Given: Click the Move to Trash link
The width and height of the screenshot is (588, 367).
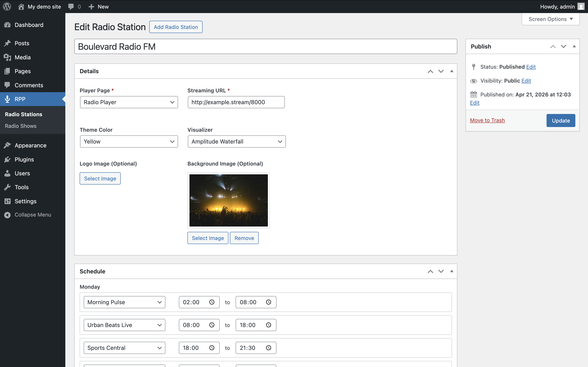Looking at the screenshot, I should pos(487,120).
